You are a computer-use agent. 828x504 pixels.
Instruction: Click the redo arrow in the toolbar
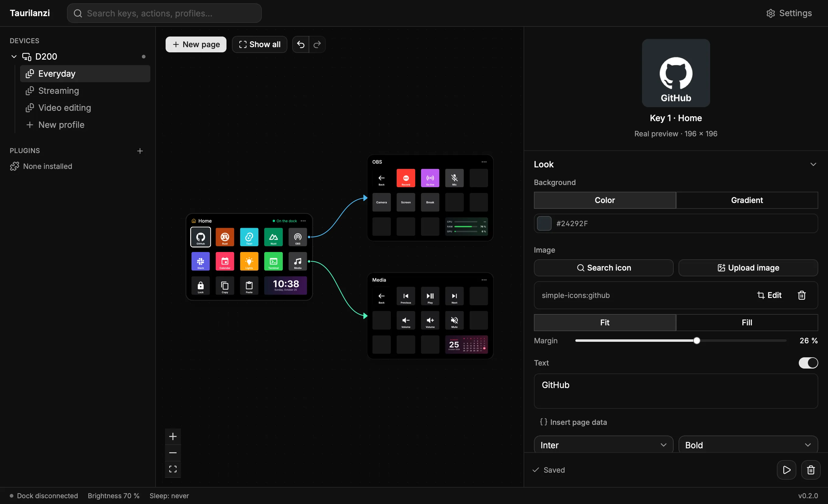317,44
